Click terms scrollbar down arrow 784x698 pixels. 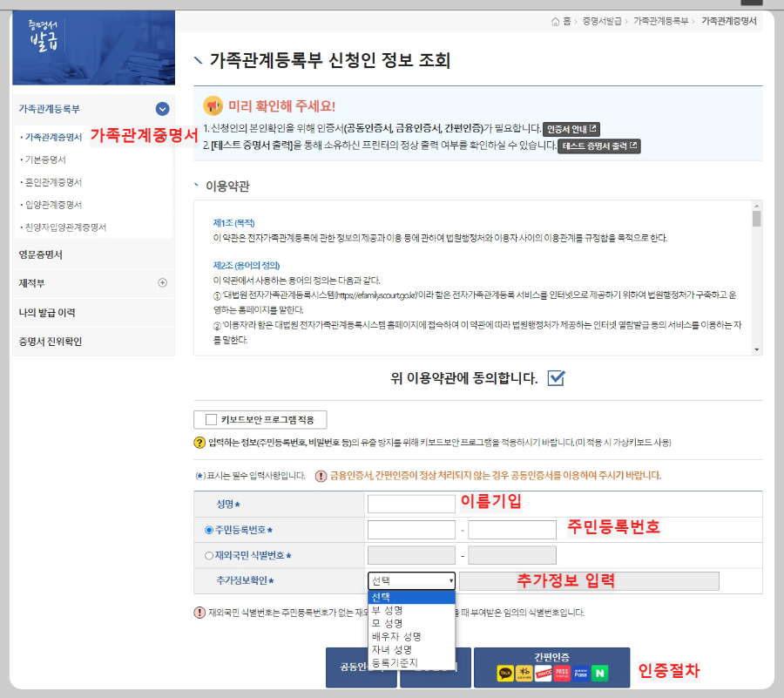756,349
